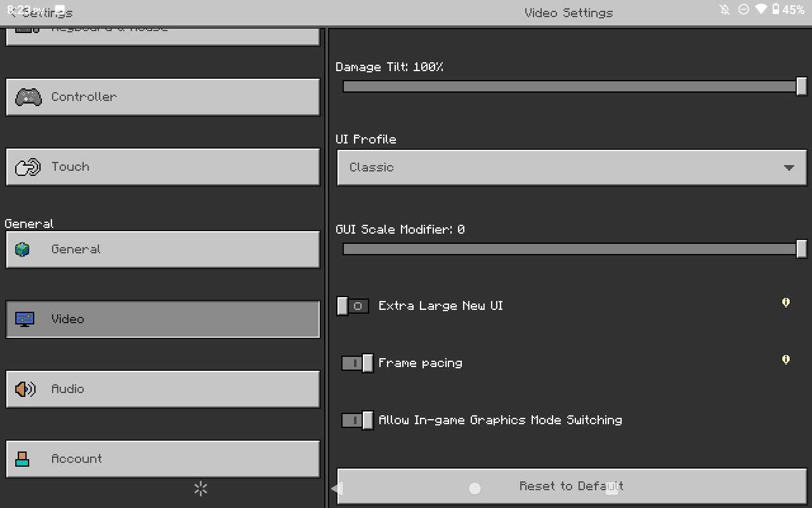The image size is (812, 508).
Task: Enable the Extra Large New UI toggle
Action: point(353,306)
